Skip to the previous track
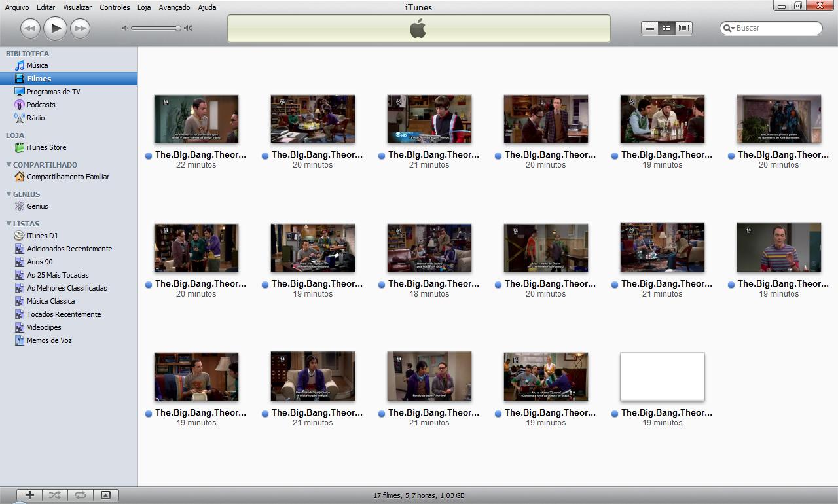Viewport: 838px width, 504px height. point(30,28)
